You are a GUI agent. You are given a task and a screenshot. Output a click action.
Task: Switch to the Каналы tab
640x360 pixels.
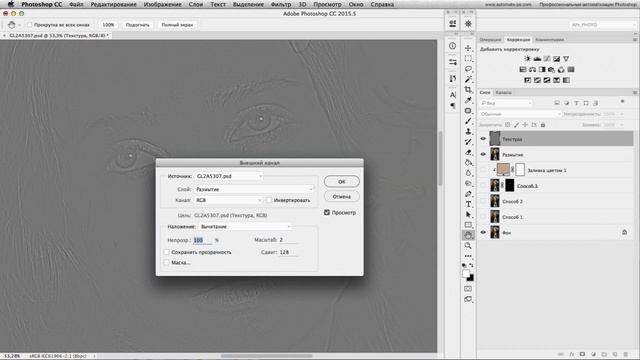(503, 93)
